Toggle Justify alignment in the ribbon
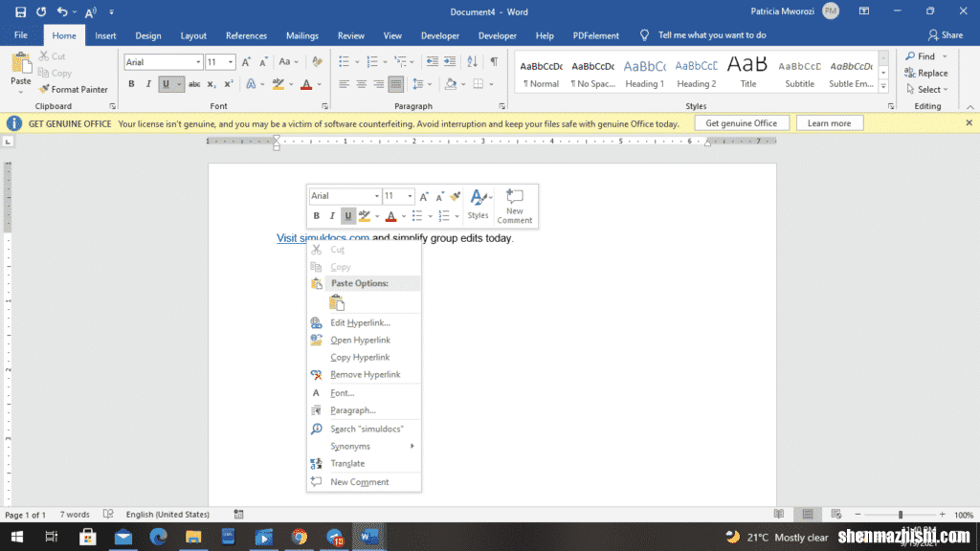The image size is (980, 551). 395,84
